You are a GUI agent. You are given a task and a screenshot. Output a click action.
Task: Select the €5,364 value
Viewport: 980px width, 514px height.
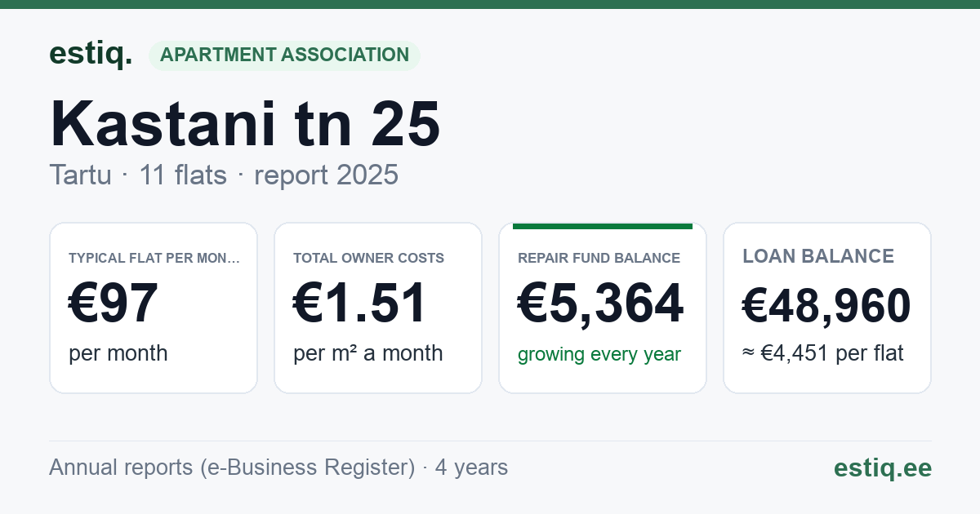601,304
